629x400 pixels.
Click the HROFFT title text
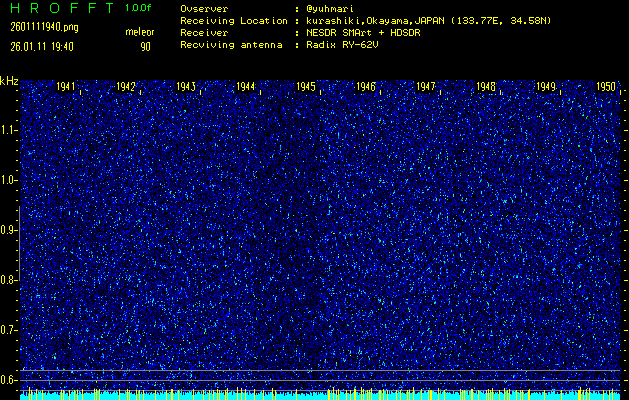(x=58, y=8)
